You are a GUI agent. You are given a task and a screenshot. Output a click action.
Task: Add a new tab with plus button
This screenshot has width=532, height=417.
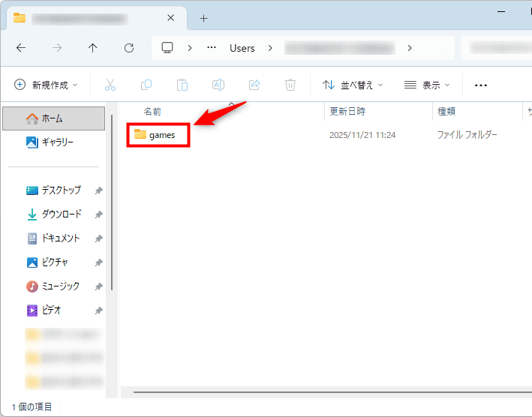(x=203, y=18)
